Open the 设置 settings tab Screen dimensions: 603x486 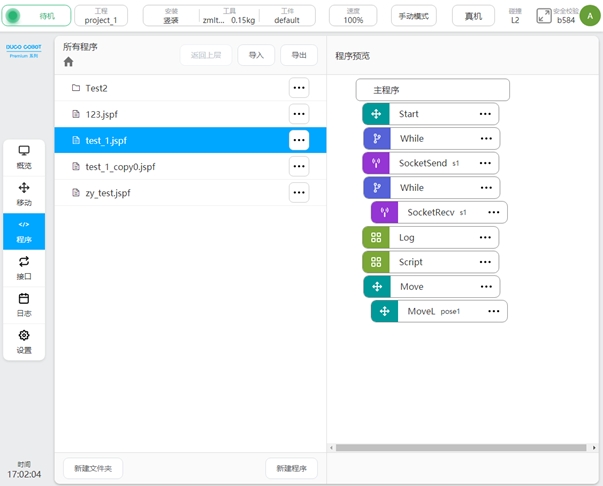click(24, 342)
